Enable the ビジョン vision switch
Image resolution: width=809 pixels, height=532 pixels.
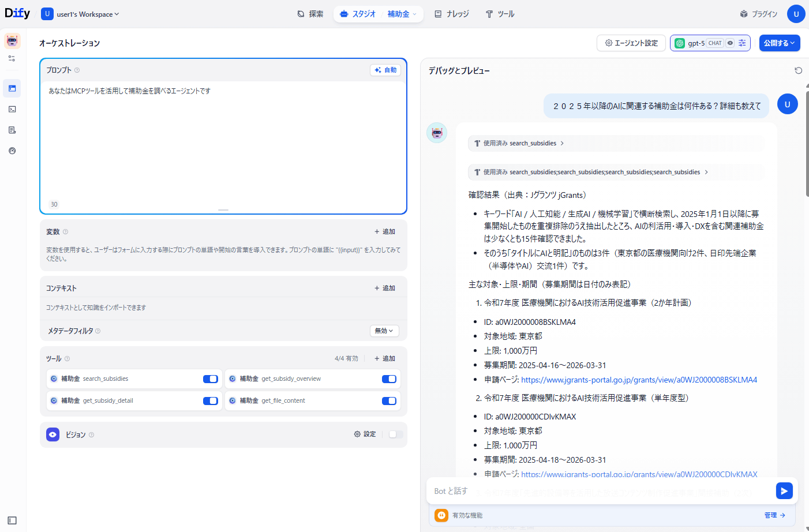[x=395, y=434]
